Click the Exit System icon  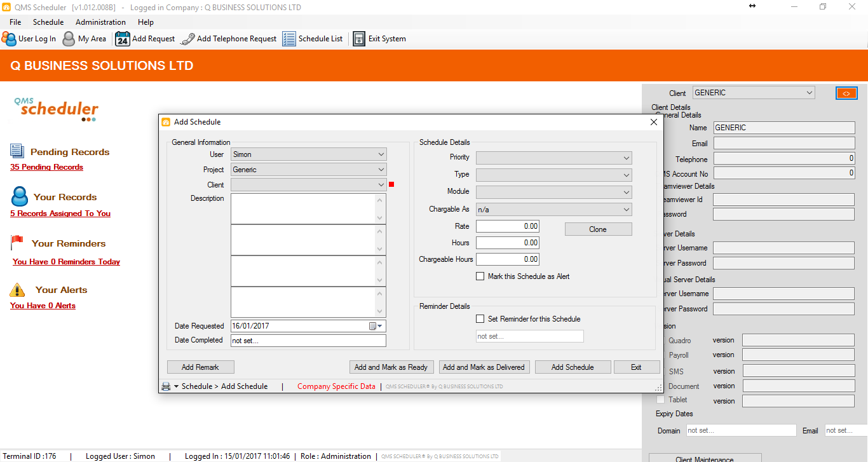click(359, 39)
